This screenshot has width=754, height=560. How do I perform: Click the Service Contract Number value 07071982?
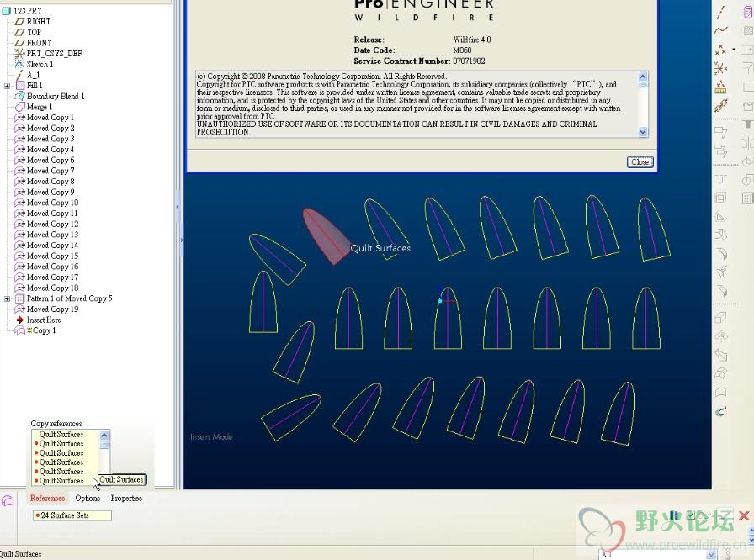point(469,61)
